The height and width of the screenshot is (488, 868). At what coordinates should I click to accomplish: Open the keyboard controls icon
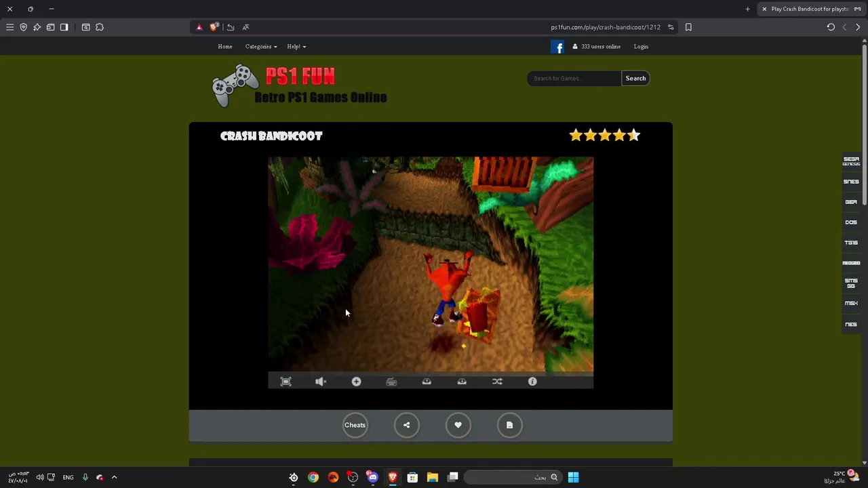pyautogui.click(x=391, y=382)
